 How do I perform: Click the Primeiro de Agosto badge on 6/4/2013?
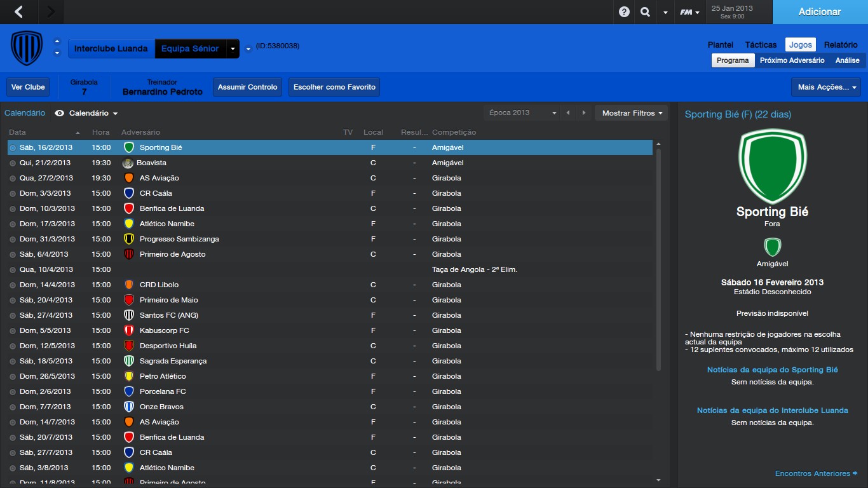point(129,254)
